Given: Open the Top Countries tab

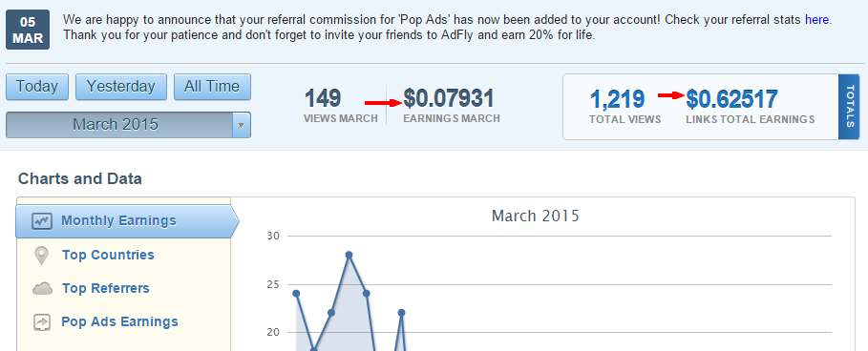Looking at the screenshot, I should pyautogui.click(x=108, y=255).
